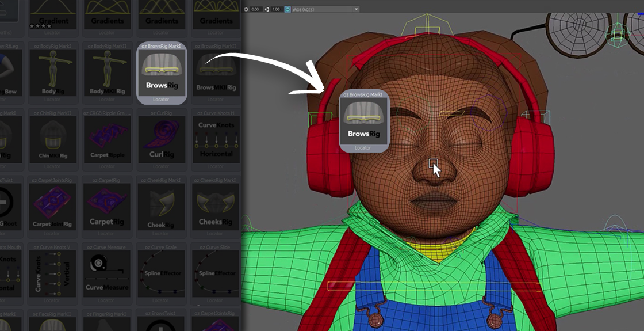
Task: Pick the oz Curve Slide asset
Action: point(216,274)
